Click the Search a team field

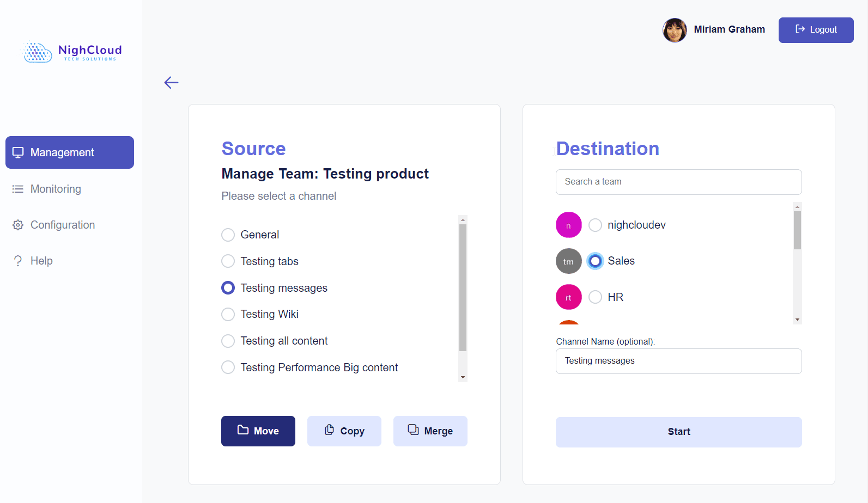pos(678,182)
